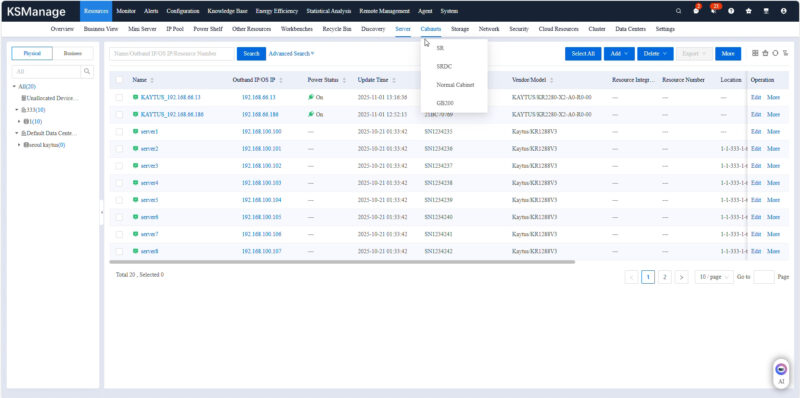Click the Select All button
This screenshot has width=800, height=398.
(x=583, y=54)
